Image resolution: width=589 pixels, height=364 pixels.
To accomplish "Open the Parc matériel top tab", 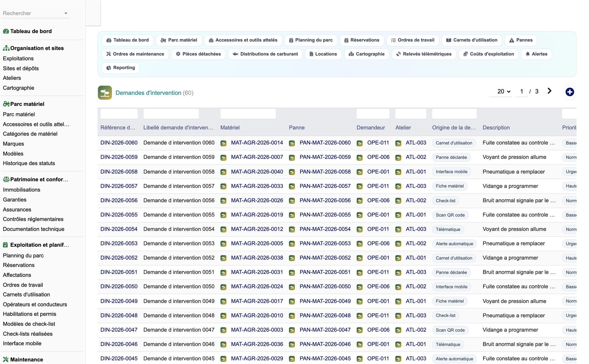I will [179, 40].
